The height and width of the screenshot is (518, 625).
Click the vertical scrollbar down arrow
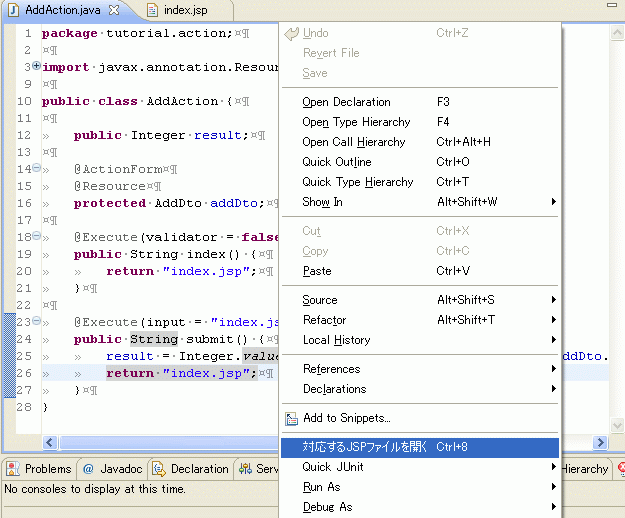point(617,425)
